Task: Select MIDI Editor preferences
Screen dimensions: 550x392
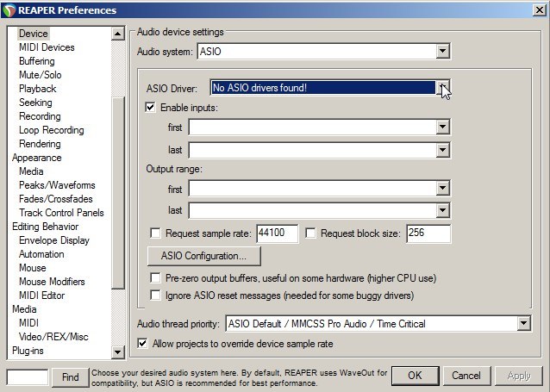Action: (x=41, y=296)
